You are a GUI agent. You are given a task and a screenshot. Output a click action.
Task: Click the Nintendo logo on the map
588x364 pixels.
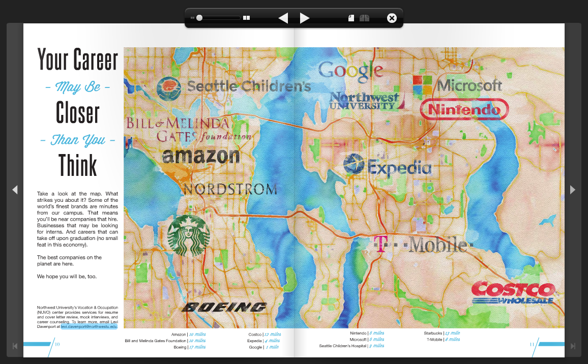point(463,109)
